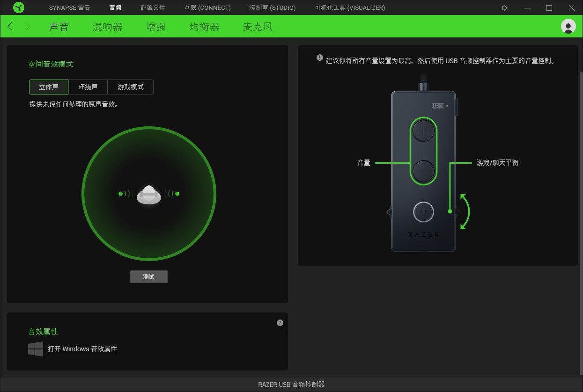Switch to 增强 subtab
This screenshot has height=392, width=583.
point(156,27)
